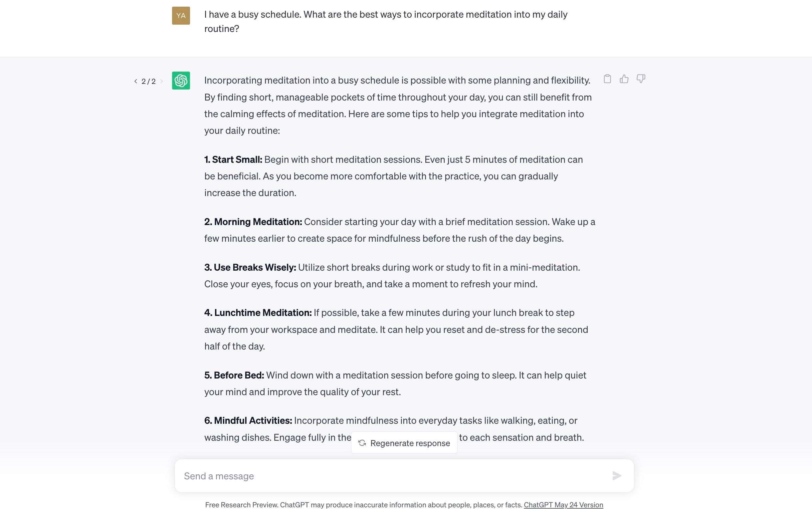The height and width of the screenshot is (514, 812).
Task: Click the 2/2 response version counter
Action: tap(148, 81)
